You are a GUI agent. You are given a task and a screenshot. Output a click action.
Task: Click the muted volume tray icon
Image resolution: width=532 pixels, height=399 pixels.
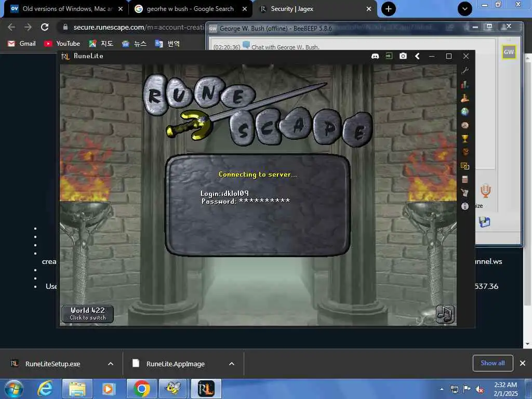pos(480,390)
